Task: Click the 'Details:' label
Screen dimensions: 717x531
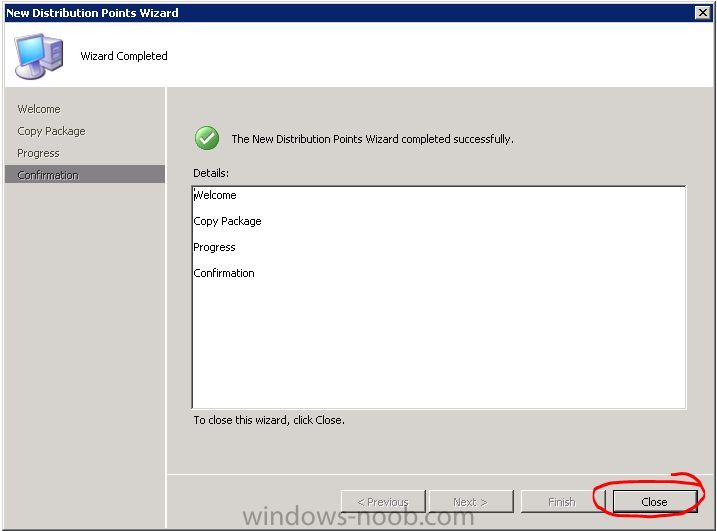Action: coord(211,173)
